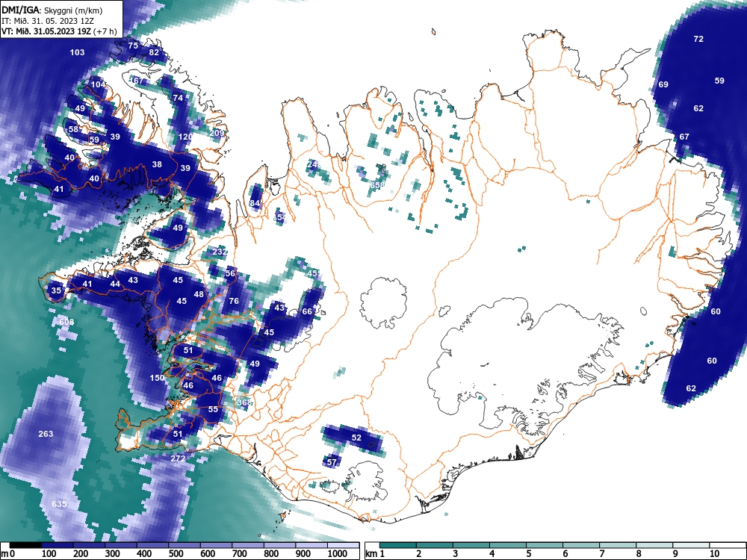
Task: Click the visibility value 658
Action: point(376,185)
